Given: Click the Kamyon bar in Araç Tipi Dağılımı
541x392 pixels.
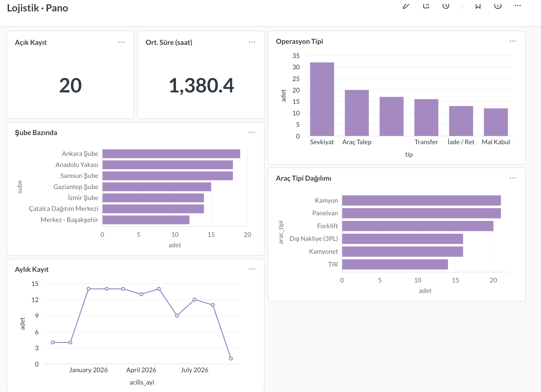Looking at the screenshot, I should point(421,200).
